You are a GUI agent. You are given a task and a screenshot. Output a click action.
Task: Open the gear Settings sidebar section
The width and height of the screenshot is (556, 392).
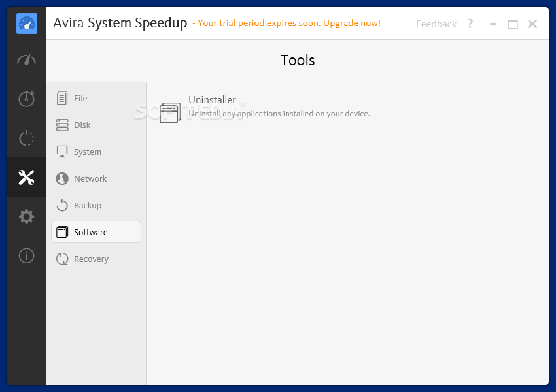point(27,216)
